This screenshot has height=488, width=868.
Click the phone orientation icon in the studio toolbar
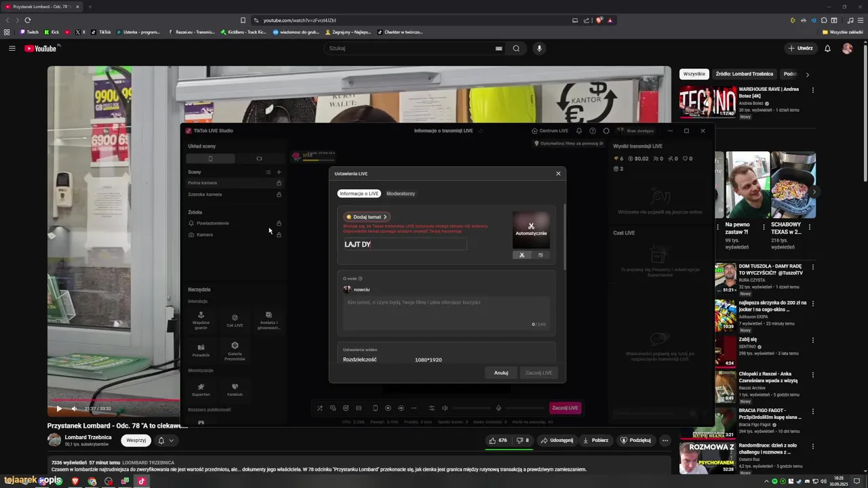tap(375, 408)
